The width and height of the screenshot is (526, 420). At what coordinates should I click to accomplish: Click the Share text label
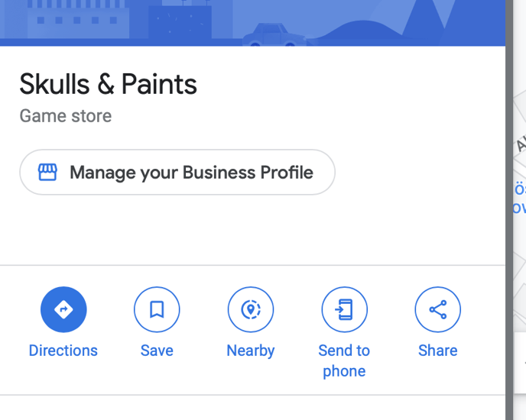tap(438, 351)
